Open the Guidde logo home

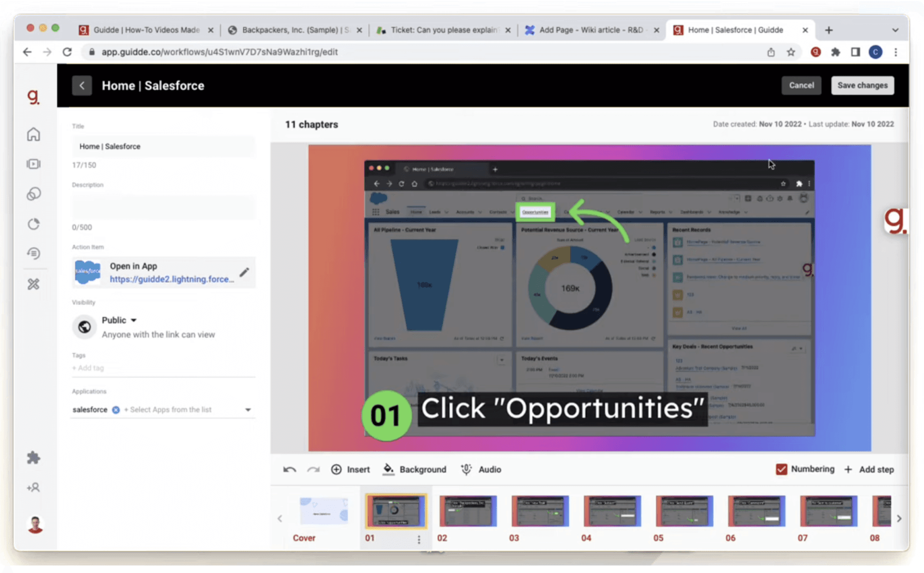33,97
